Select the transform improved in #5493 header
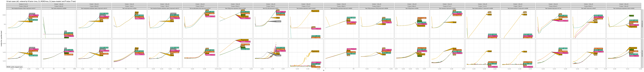Viewport: 644px width, 72px height. click(x=447, y=8)
